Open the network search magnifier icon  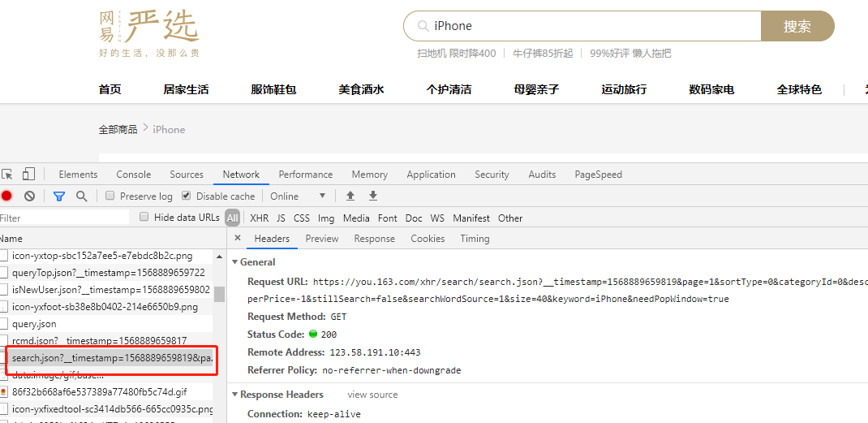(81, 196)
